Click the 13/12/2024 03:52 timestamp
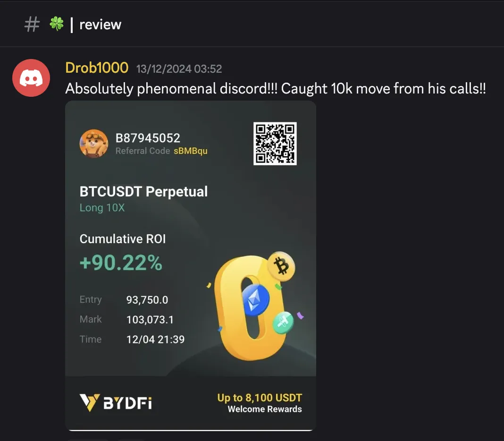The image size is (504, 441). point(179,69)
